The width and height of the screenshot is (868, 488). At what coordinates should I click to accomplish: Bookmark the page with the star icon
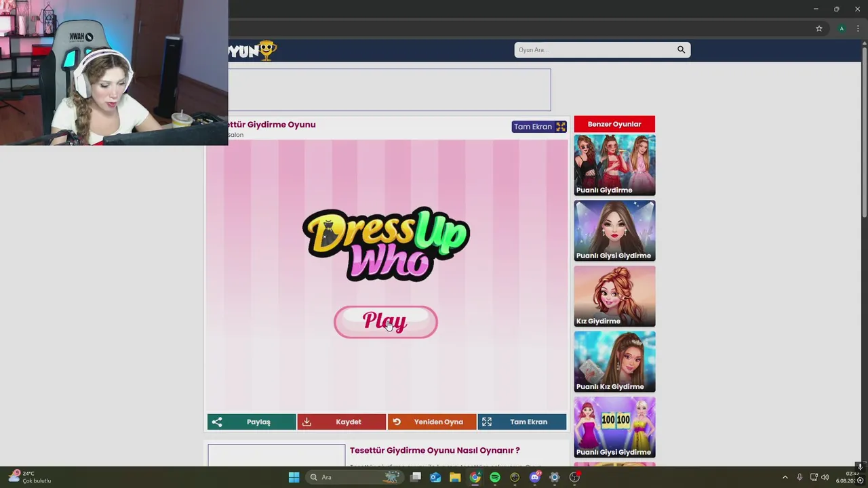818,28
